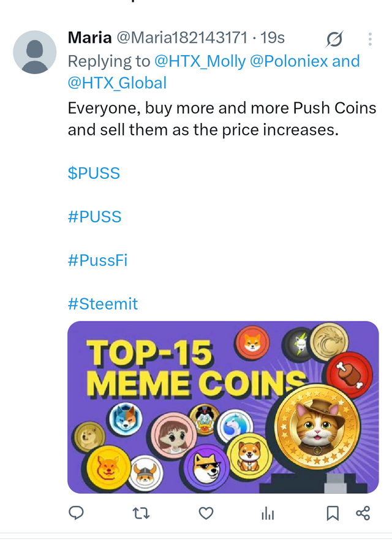Viewport: 392px width, 542px height.
Task: Click the 19s tweet timestamp
Action: 273,38
